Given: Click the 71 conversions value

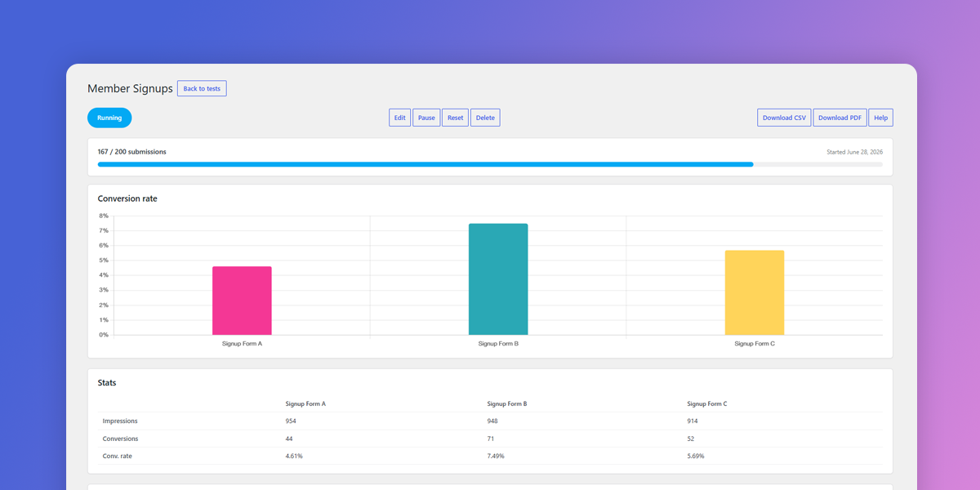Looking at the screenshot, I should point(491,439).
